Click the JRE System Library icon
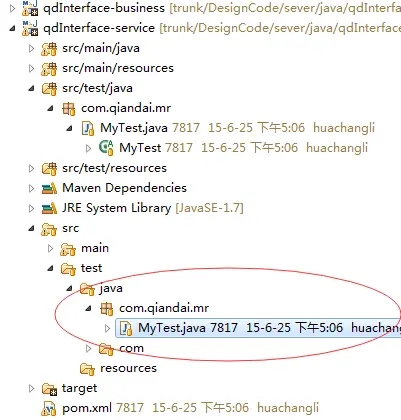Viewport: 401px width, 420px height. point(49,209)
